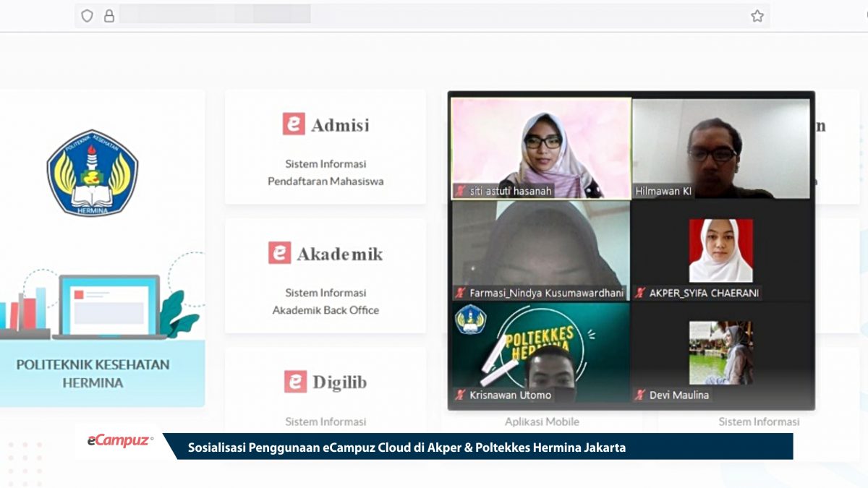
Task: Click the red 'e' icon beside Akademik
Action: 279,253
